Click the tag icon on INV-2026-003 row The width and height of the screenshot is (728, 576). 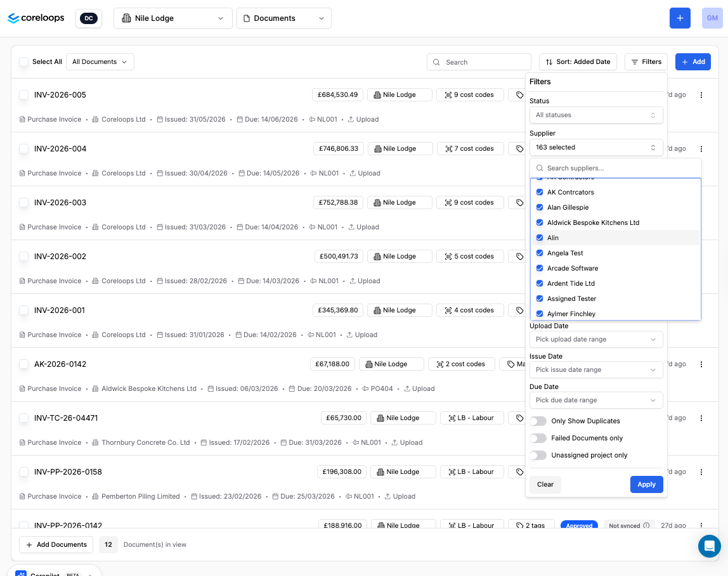click(x=519, y=202)
